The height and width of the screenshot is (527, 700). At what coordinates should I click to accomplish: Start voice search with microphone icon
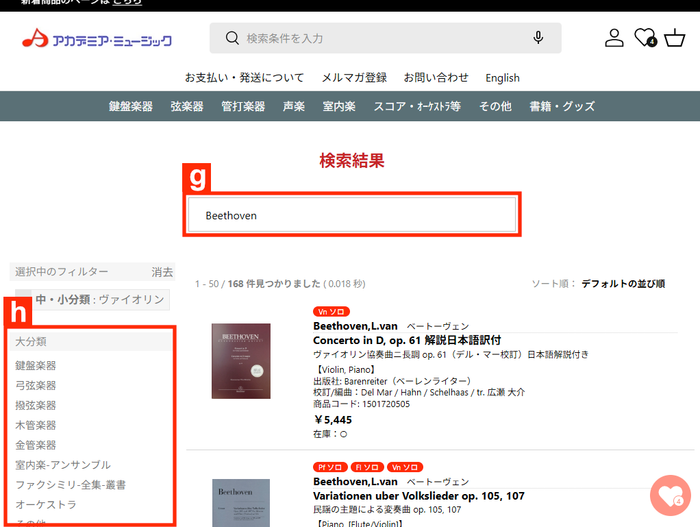(538, 38)
